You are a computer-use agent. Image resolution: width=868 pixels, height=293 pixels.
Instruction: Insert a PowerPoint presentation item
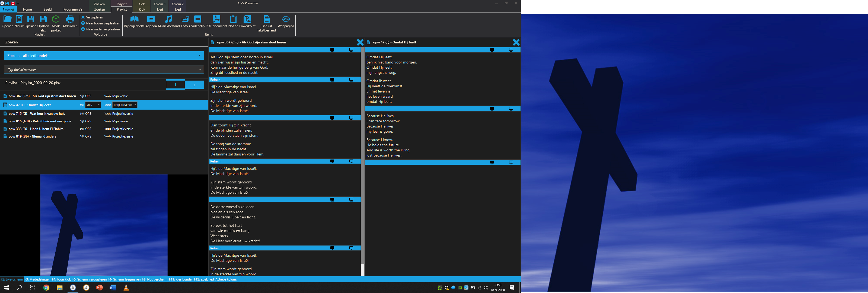pos(247,21)
